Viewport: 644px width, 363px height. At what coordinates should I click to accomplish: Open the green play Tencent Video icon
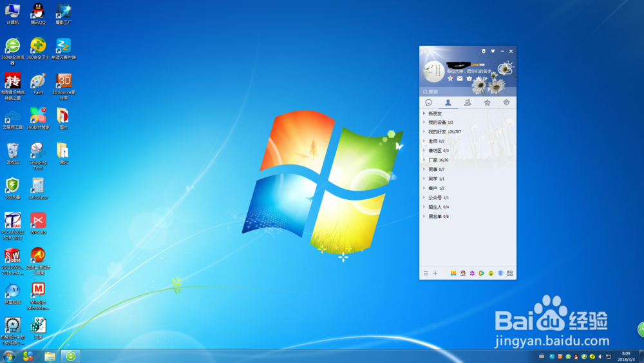(x=481, y=273)
